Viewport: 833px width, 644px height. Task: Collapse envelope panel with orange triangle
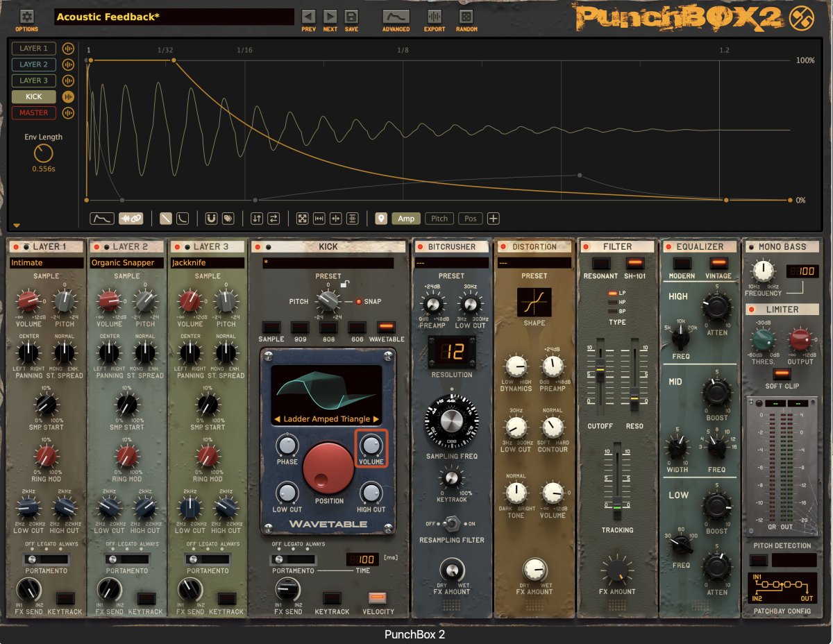(17, 226)
